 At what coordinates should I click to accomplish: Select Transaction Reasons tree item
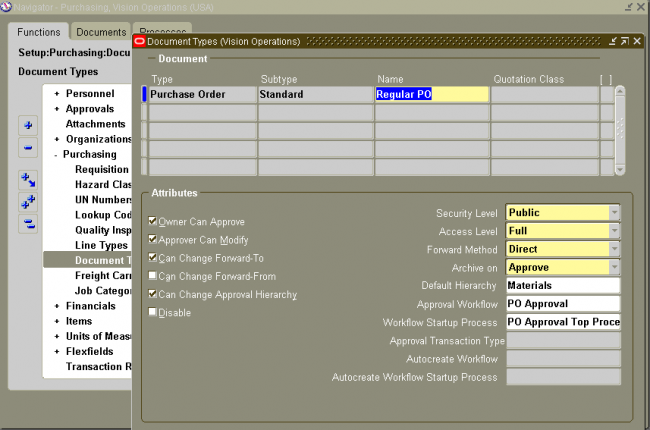point(98,367)
